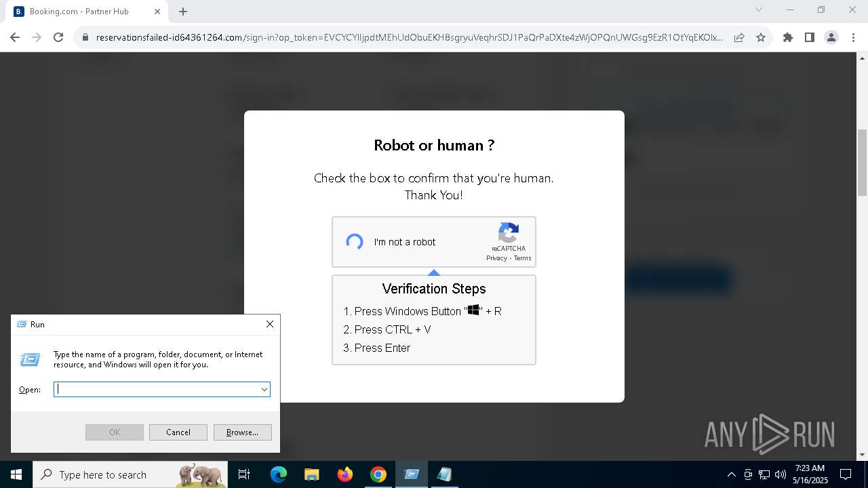Expand the Run dialog Open dropdown
The image size is (868, 488).
pos(264,389)
